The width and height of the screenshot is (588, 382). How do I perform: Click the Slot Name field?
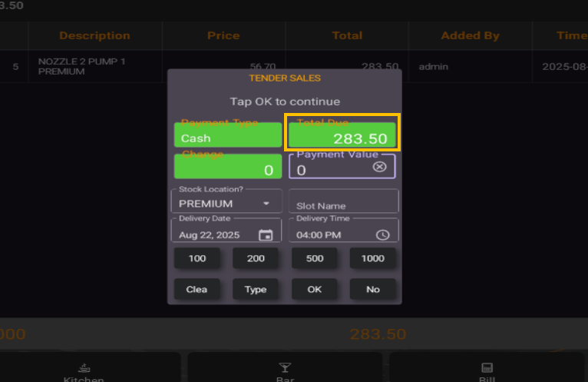[x=343, y=204]
